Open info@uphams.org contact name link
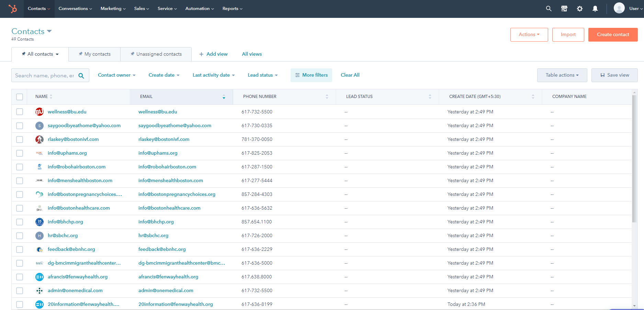This screenshot has width=644, height=310. (x=67, y=153)
